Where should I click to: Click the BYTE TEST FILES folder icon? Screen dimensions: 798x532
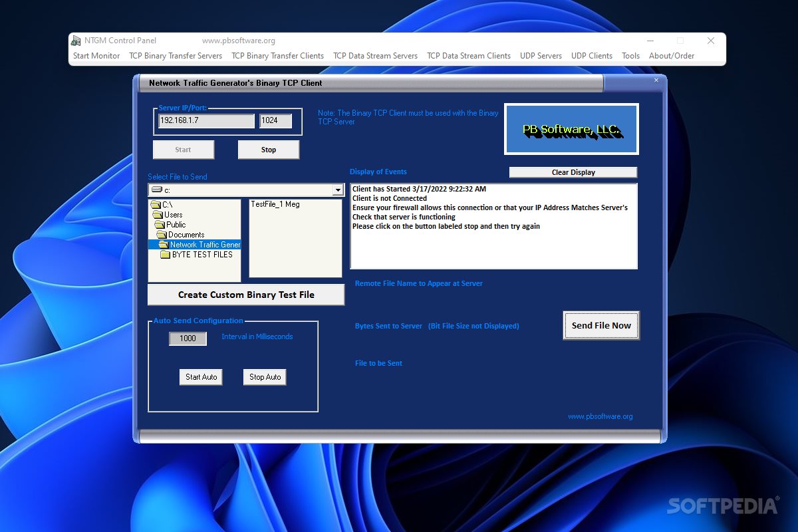pyautogui.click(x=166, y=255)
